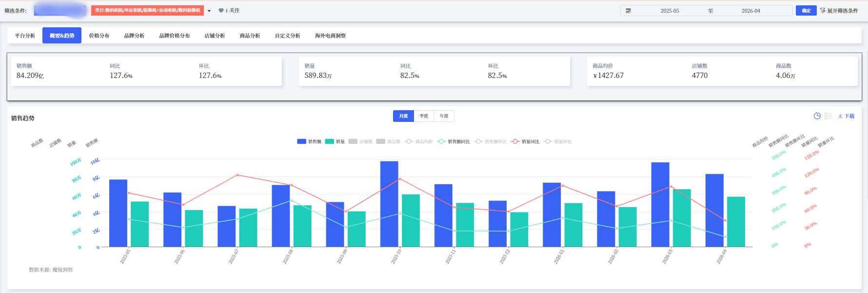This screenshot has width=868, height=293.
Task: Toggle the 销售额 blue legend marker
Action: click(301, 141)
